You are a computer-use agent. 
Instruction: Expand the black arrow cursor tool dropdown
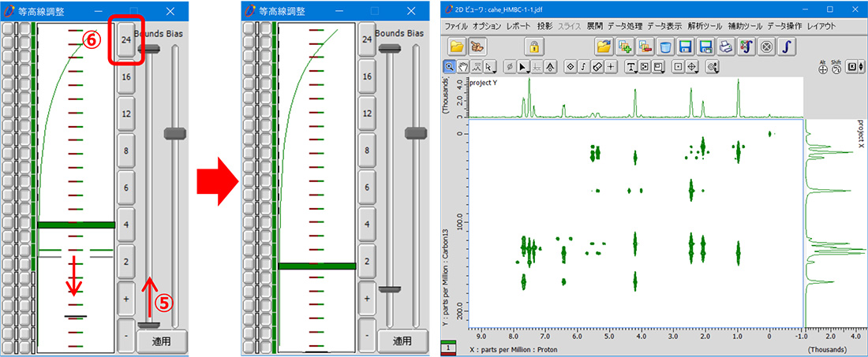click(525, 67)
